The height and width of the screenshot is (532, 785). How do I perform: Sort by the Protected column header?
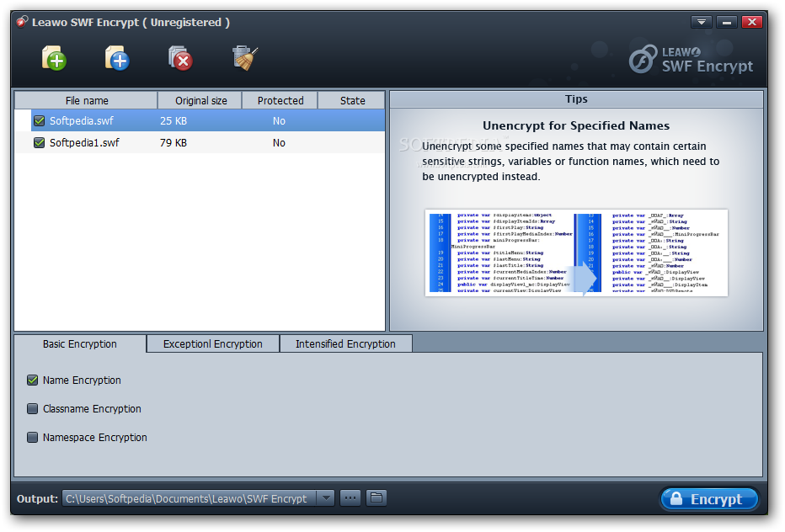280,101
